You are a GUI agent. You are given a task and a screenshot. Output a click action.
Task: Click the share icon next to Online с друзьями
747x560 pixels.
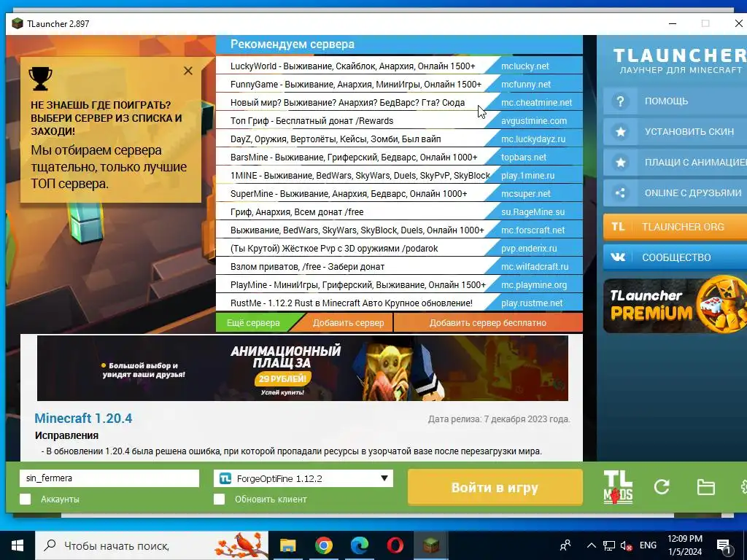(620, 192)
